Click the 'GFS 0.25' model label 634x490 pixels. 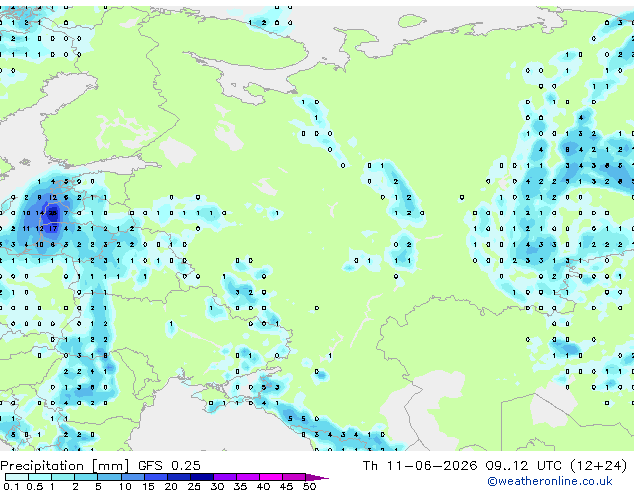(x=169, y=466)
